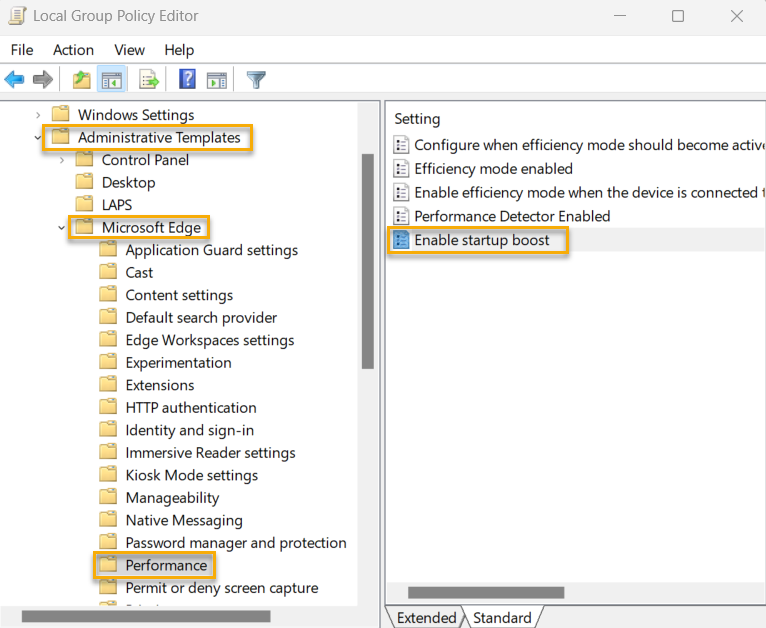The image size is (766, 628).
Task: Click the Forward arrow toolbar icon
Action: click(42, 79)
